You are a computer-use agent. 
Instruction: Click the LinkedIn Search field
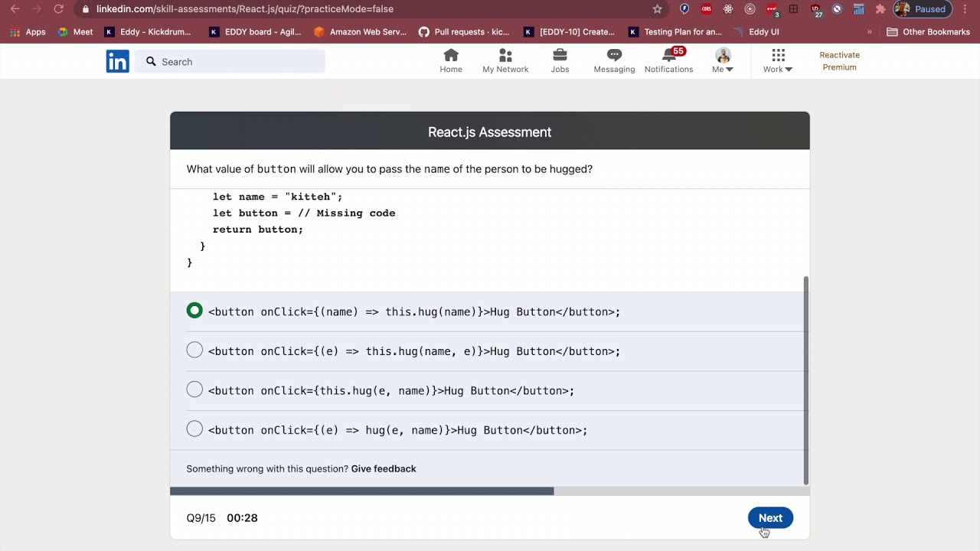pyautogui.click(x=230, y=62)
